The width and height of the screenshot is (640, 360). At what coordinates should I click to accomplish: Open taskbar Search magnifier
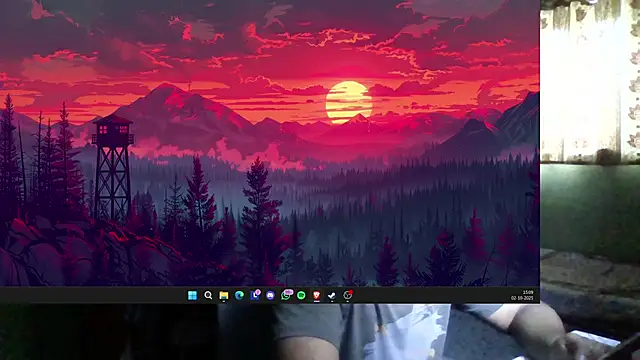click(208, 295)
